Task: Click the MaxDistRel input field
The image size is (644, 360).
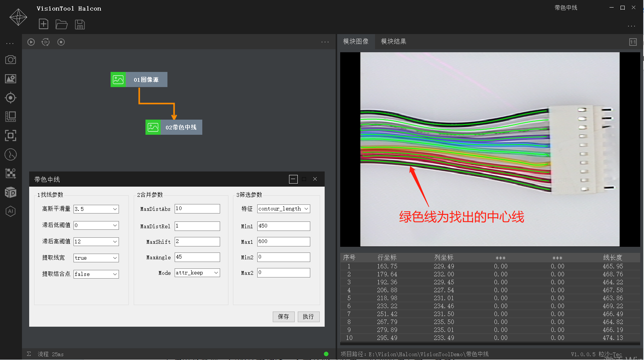Action: (x=197, y=226)
